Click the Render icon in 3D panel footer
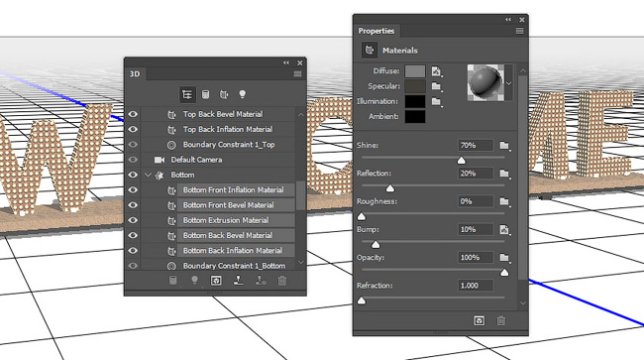The height and width of the screenshot is (360, 644). [216, 281]
